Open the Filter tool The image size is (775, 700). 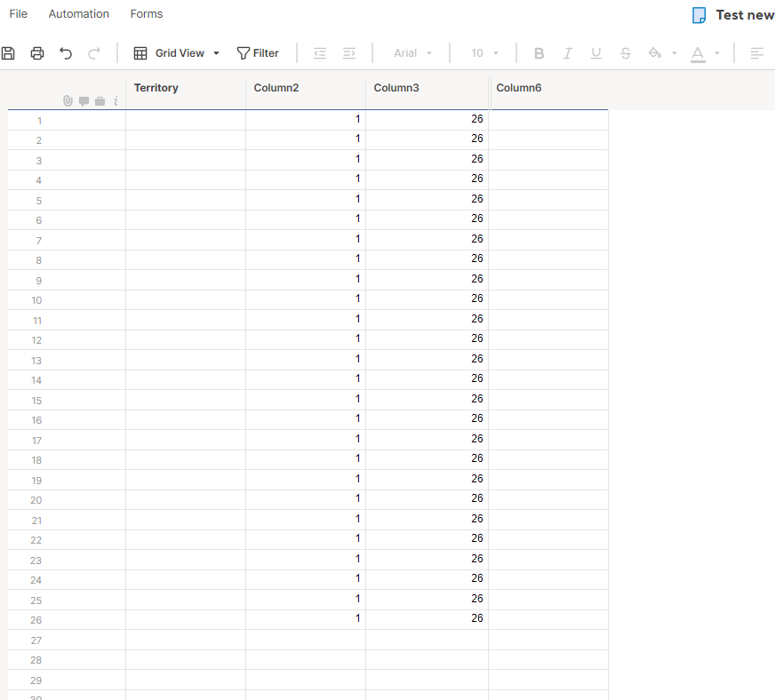pos(258,52)
